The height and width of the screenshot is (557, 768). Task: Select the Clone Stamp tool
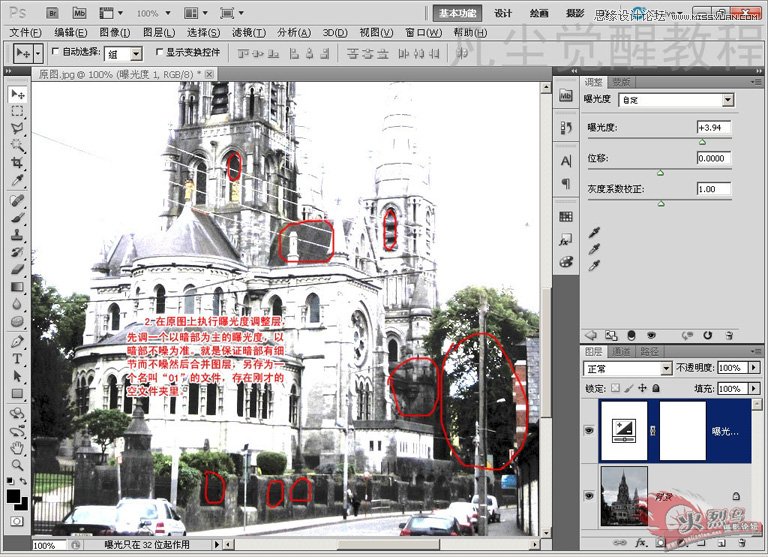point(18,235)
